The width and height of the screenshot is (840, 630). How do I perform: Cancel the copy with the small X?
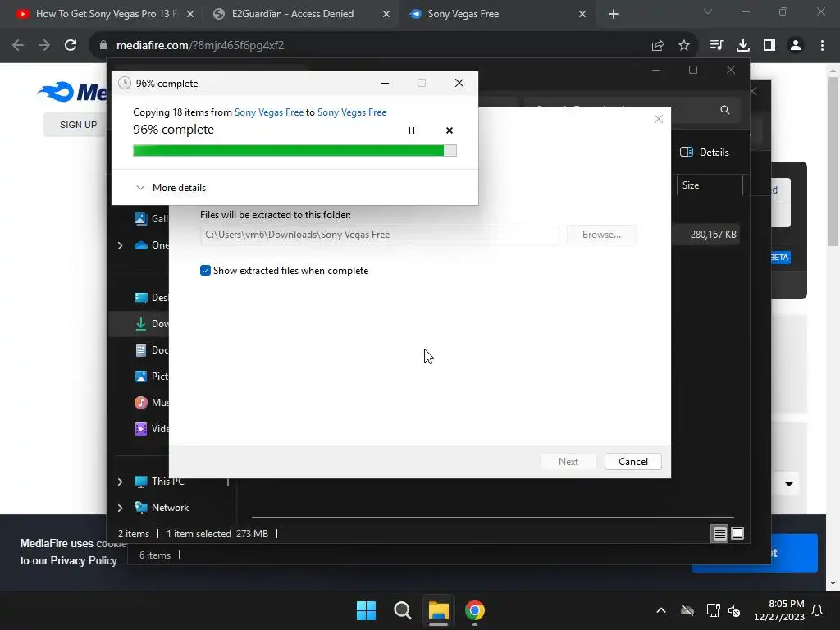click(449, 130)
